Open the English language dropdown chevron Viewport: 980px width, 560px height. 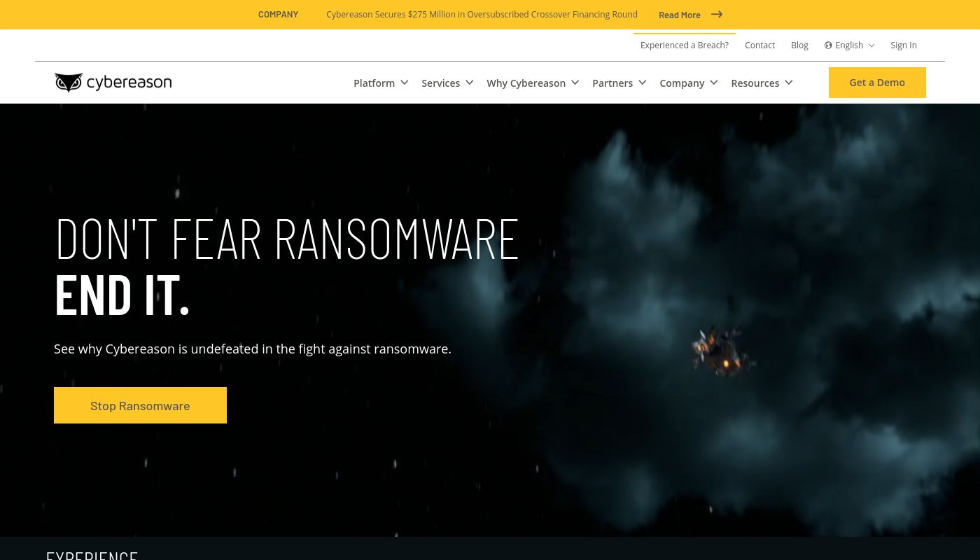[871, 45]
